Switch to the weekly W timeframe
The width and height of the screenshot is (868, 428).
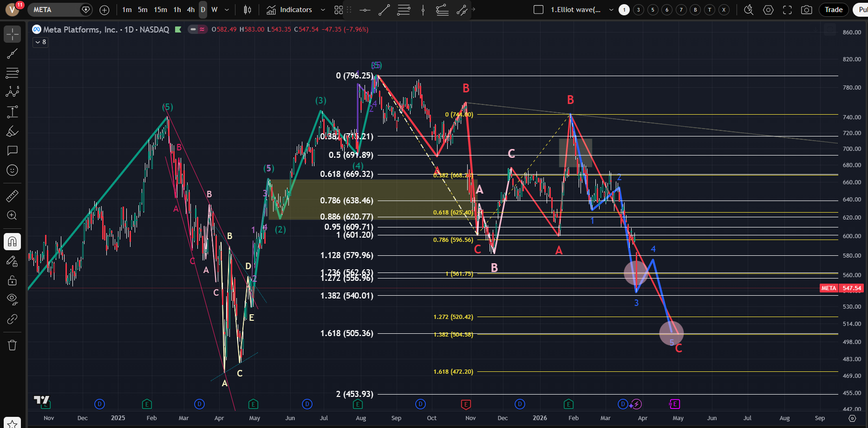click(214, 10)
